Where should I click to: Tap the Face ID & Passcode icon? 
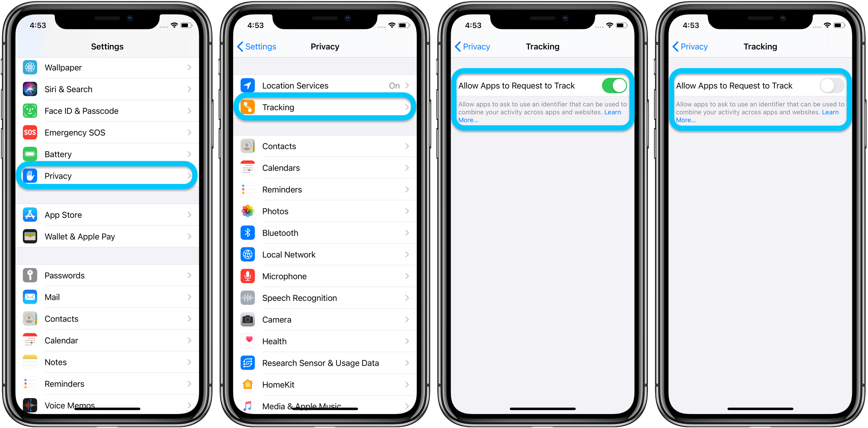pos(29,111)
